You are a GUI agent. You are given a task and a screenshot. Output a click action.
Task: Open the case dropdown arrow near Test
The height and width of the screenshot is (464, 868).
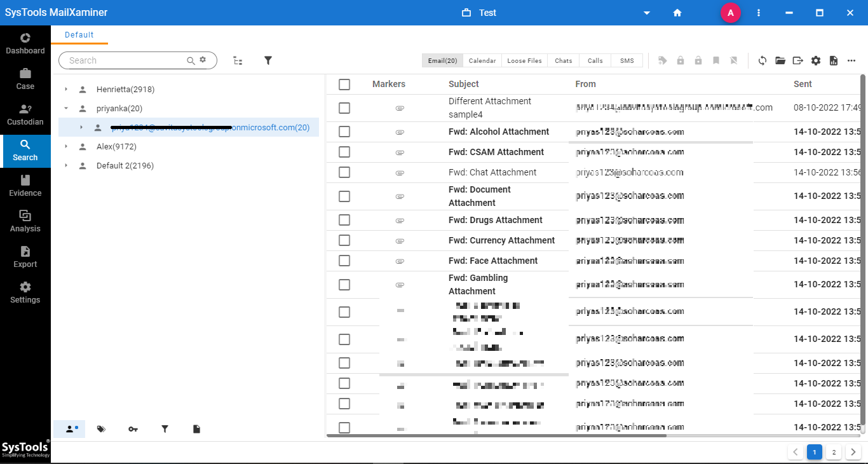point(647,13)
